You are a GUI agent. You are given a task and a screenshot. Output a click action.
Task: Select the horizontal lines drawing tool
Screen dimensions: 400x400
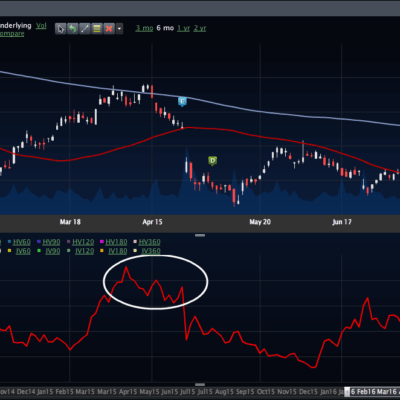pyautogui.click(x=97, y=29)
